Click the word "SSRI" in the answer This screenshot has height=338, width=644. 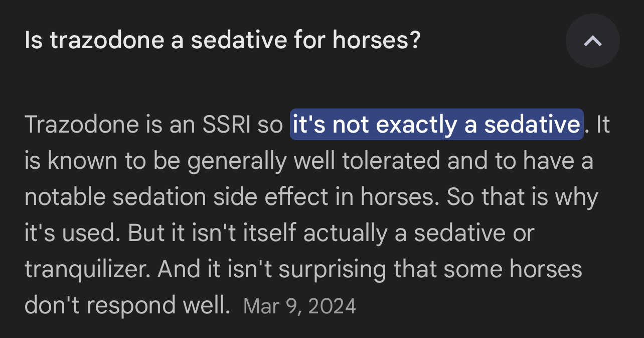point(227,125)
